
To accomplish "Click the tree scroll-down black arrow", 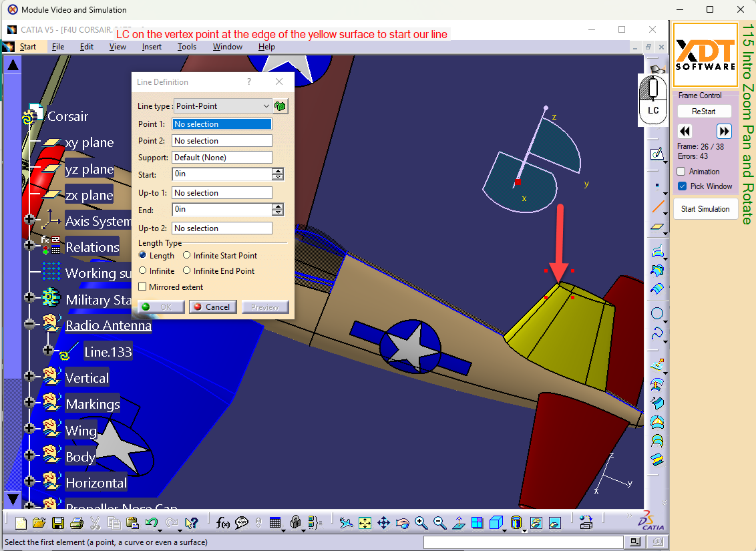I will 13,500.
